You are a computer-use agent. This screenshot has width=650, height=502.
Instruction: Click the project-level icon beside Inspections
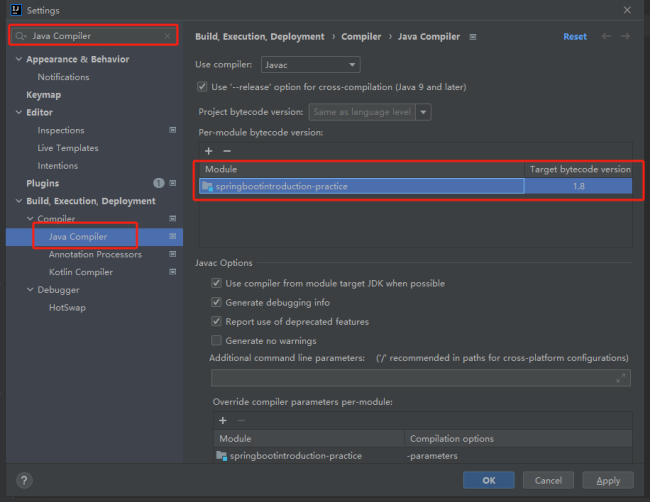click(172, 130)
